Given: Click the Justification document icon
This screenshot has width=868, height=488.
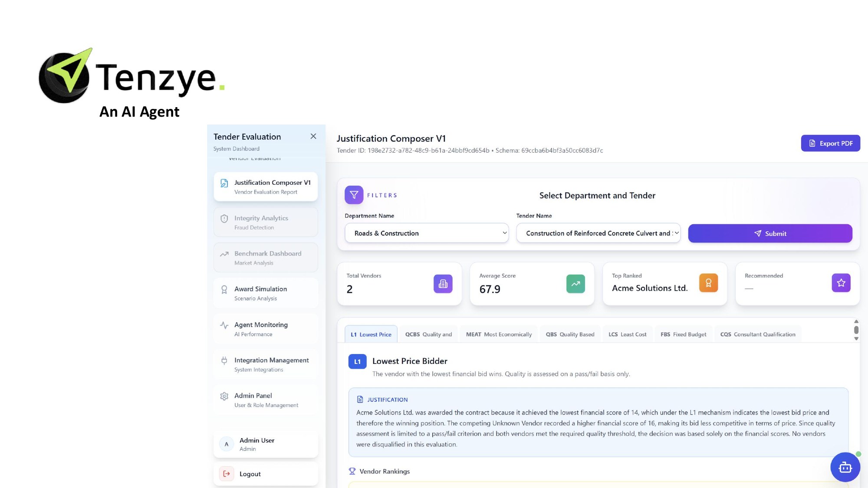Looking at the screenshot, I should (360, 400).
